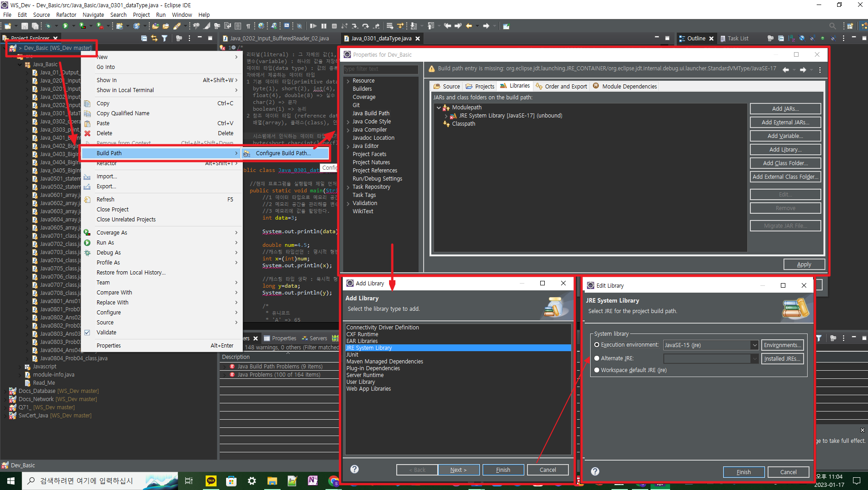This screenshot has height=490, width=868.
Task: Click the type filter text field
Action: pos(380,69)
